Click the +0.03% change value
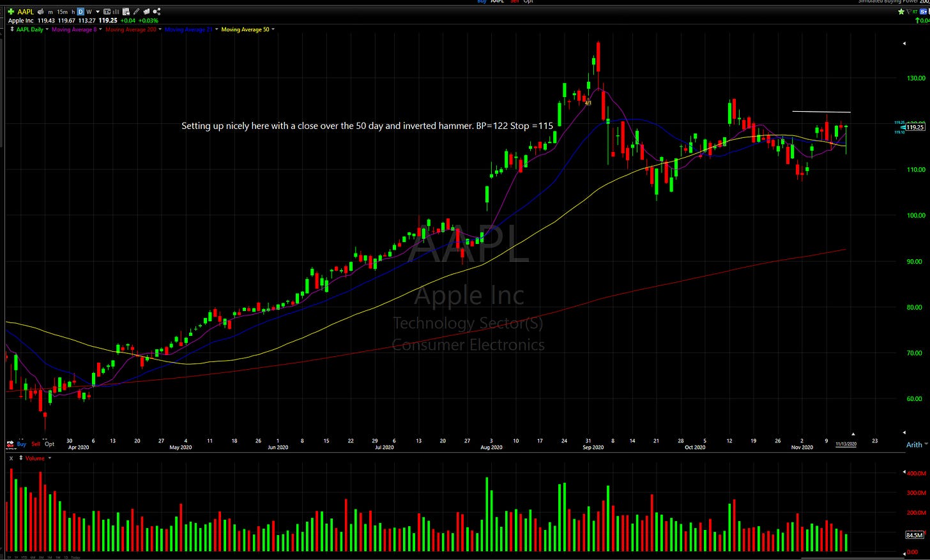 pos(148,20)
